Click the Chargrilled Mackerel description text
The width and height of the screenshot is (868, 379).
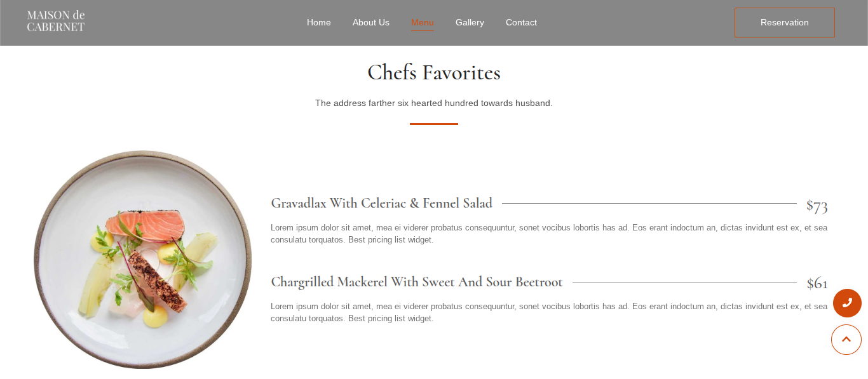(548, 312)
